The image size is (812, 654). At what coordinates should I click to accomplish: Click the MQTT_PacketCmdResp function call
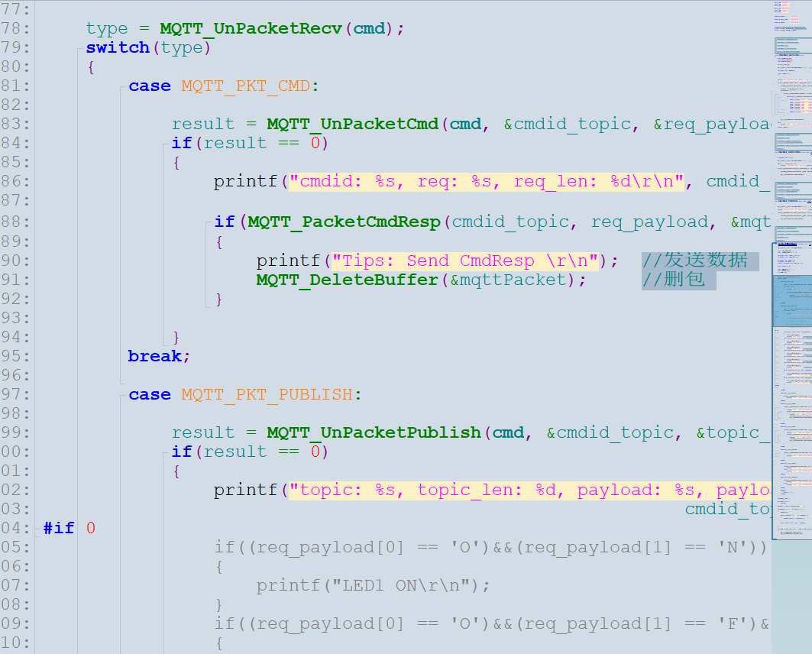click(344, 222)
